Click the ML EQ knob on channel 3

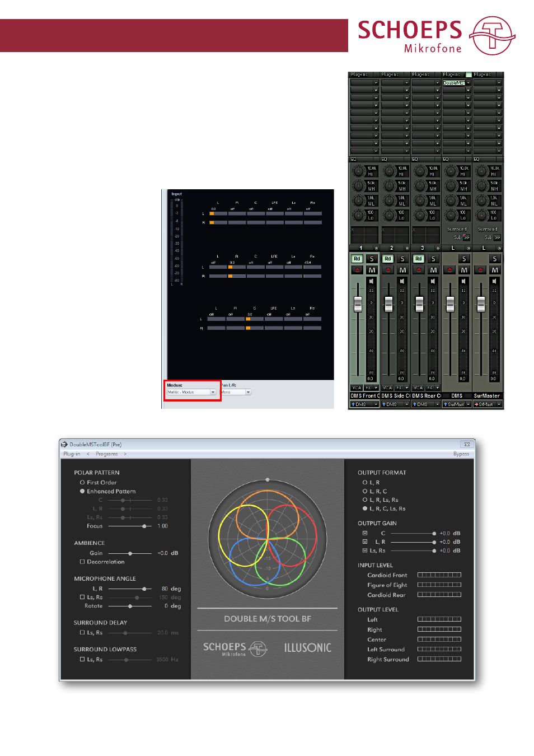point(420,200)
